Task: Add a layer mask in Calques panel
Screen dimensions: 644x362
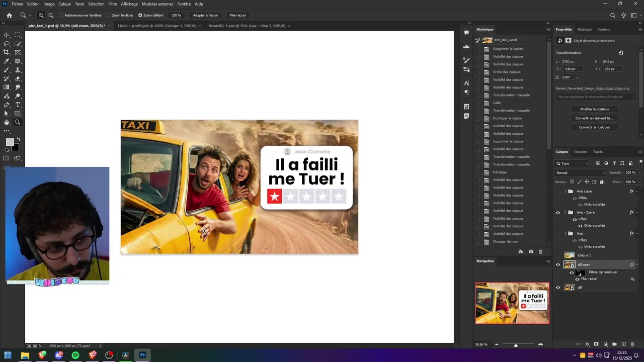Action: click(x=596, y=344)
